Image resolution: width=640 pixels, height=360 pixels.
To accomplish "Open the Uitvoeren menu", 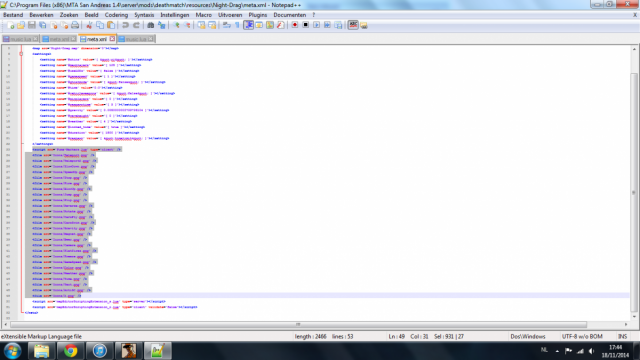I will pos(230,15).
